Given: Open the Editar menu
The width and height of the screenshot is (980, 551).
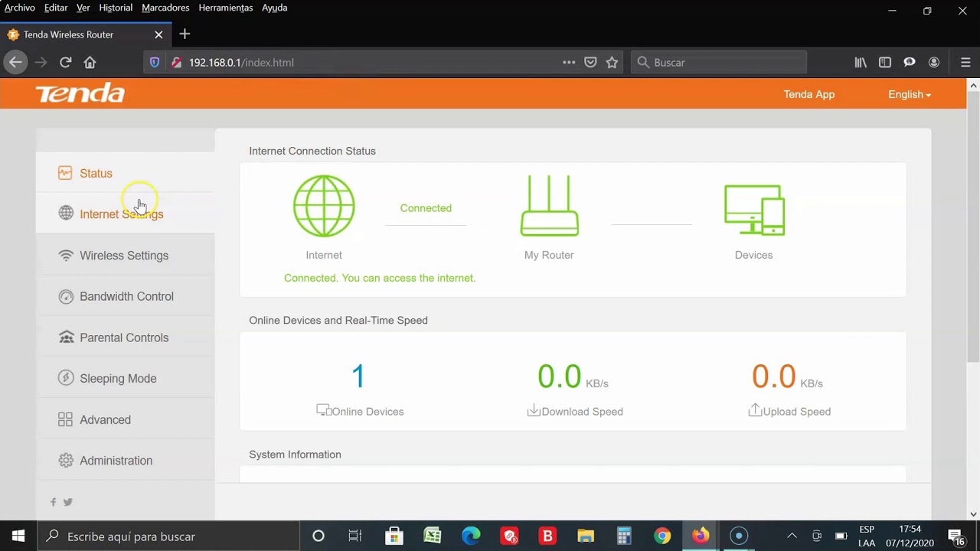Looking at the screenshot, I should click(56, 8).
